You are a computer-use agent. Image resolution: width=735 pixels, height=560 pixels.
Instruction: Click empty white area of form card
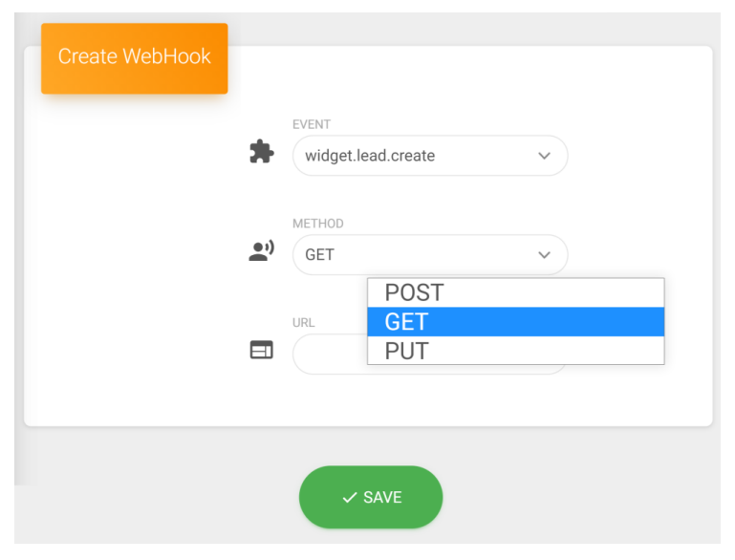pos(124,287)
